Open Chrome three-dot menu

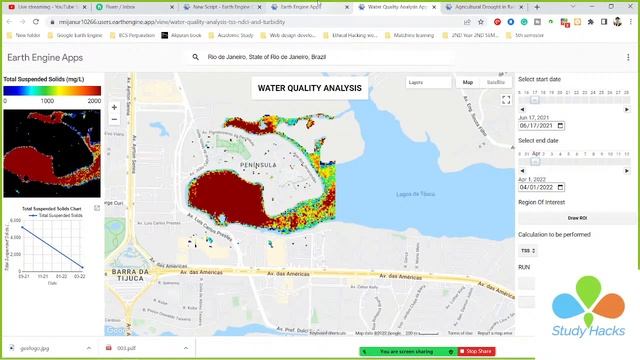[x=631, y=22]
